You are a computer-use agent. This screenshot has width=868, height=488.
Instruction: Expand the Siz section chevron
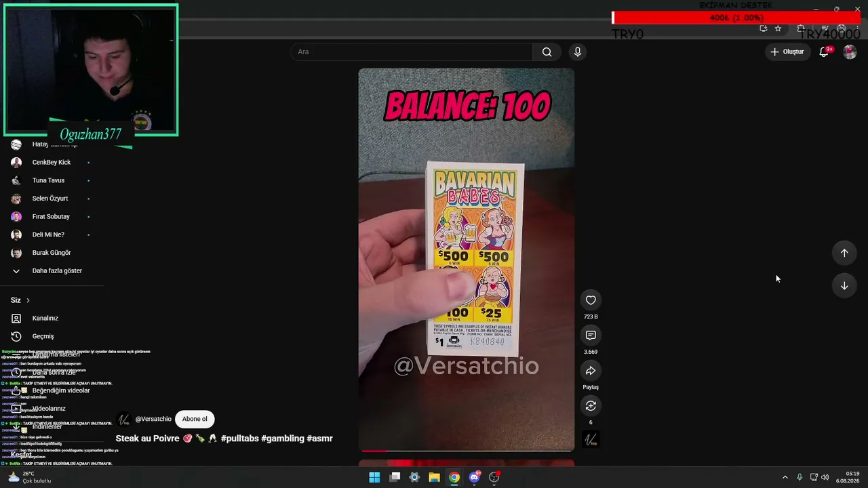point(28,300)
